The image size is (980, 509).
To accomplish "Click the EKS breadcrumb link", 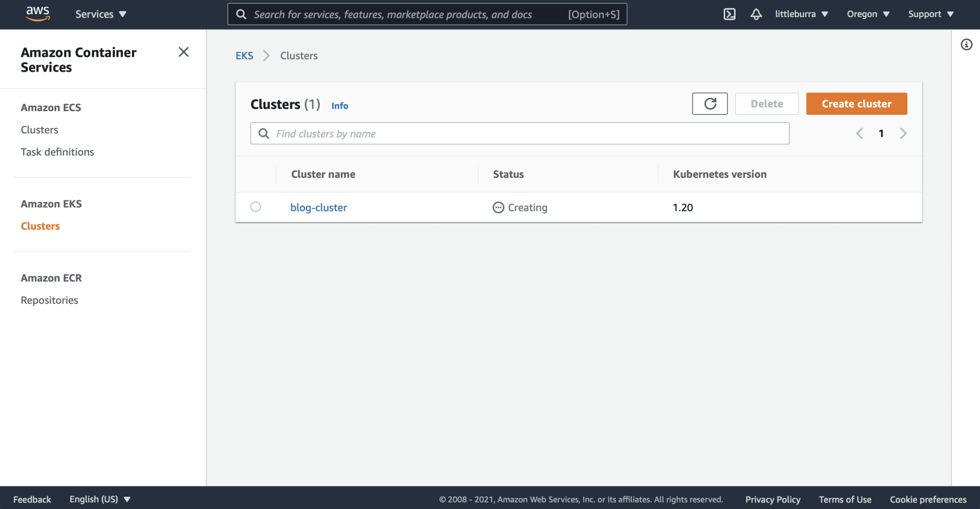I will pyautogui.click(x=244, y=56).
